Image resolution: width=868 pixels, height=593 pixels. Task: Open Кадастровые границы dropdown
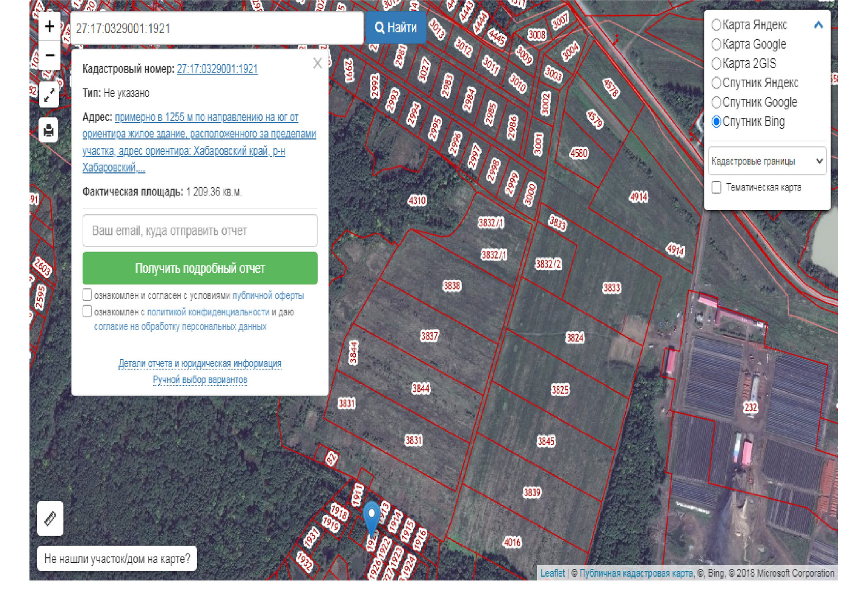tap(767, 161)
